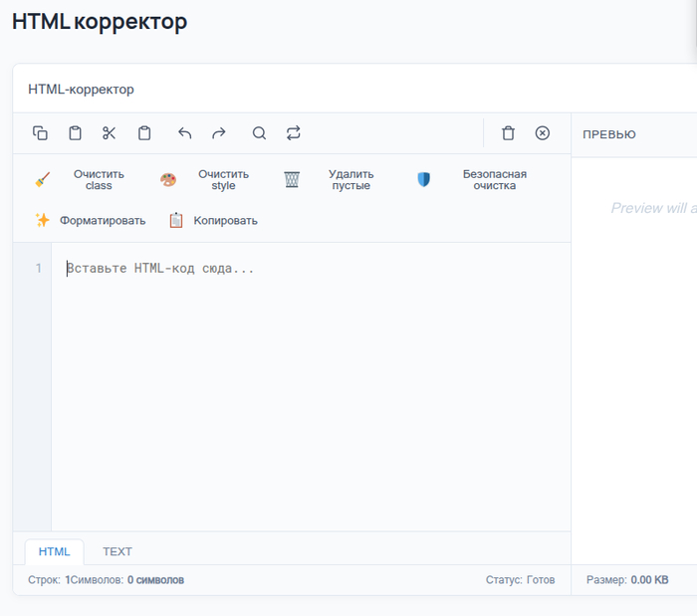Click the palette icon for style cleanup
The image size is (697, 616).
[x=168, y=180]
